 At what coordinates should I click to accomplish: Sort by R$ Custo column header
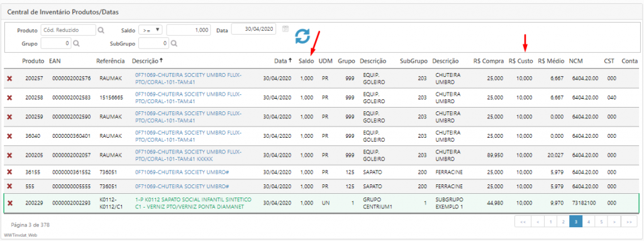pos(521,61)
